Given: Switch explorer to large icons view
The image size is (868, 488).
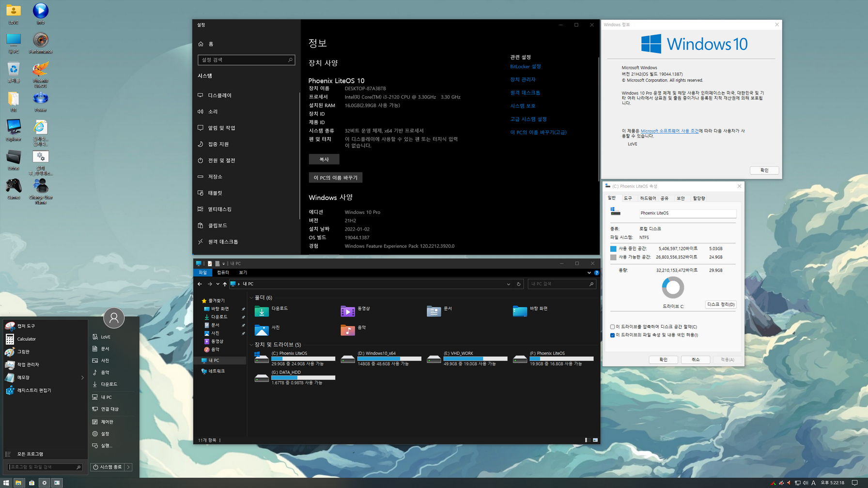Looking at the screenshot, I should [x=595, y=440].
